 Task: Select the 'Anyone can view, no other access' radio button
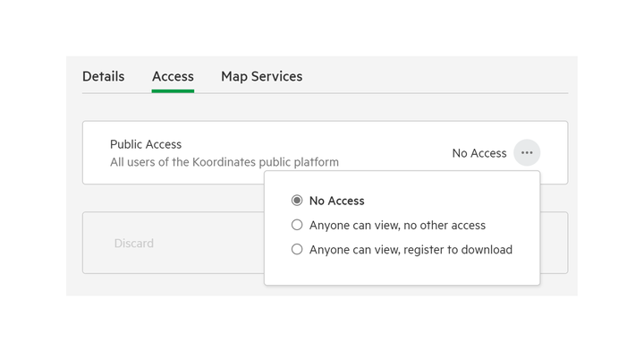(x=297, y=225)
